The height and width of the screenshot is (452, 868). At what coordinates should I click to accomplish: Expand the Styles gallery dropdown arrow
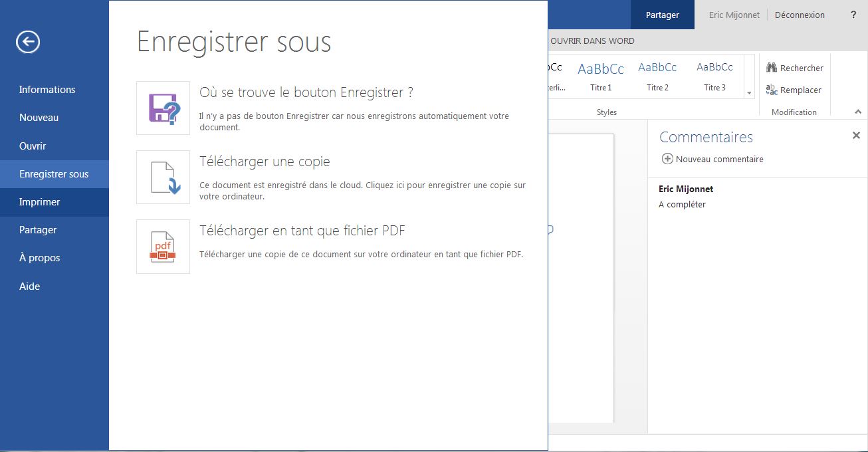tap(750, 93)
